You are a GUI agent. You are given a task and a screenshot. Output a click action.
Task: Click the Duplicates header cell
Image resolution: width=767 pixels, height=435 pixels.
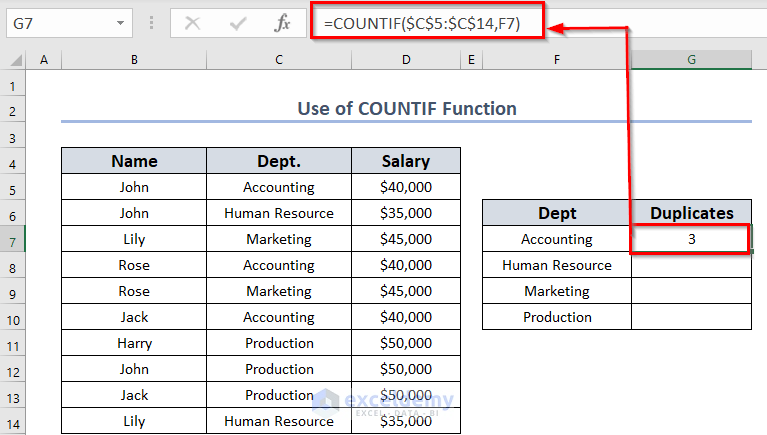[x=691, y=213]
